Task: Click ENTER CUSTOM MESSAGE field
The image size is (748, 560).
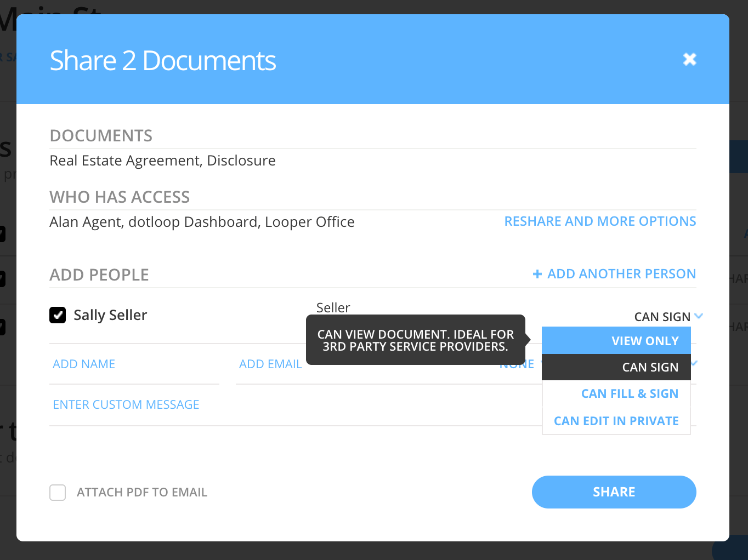Action: click(x=126, y=404)
